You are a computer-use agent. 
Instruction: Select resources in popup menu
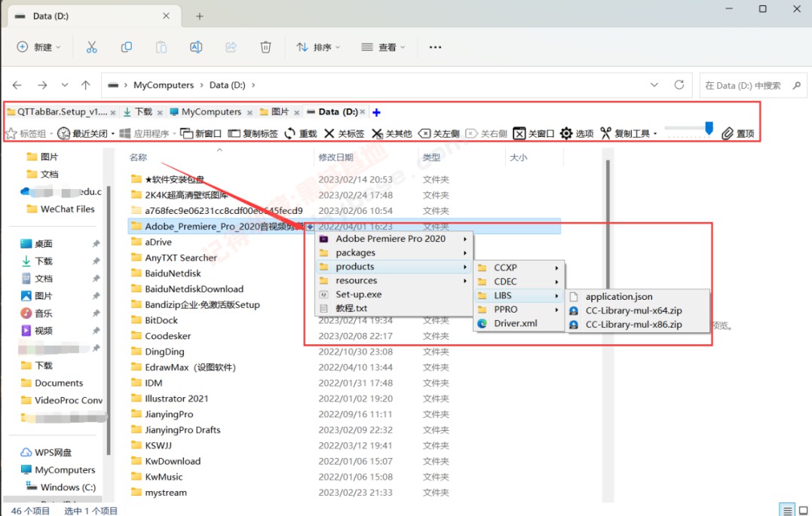point(394,280)
